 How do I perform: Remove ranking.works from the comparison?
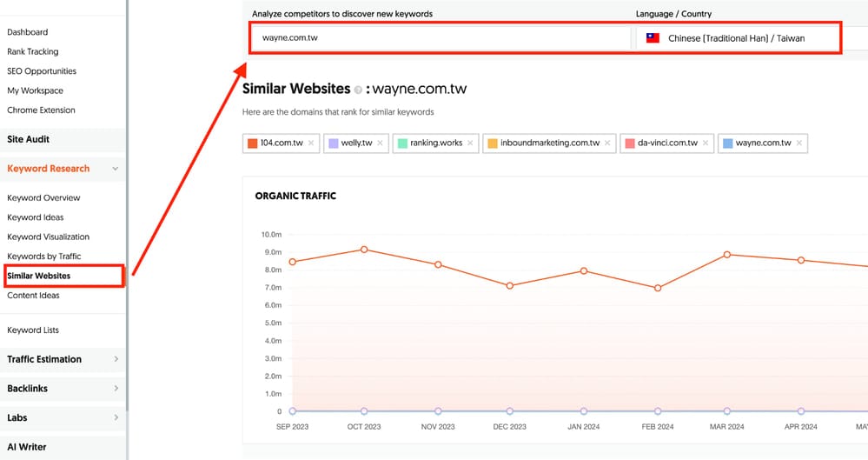coord(470,143)
